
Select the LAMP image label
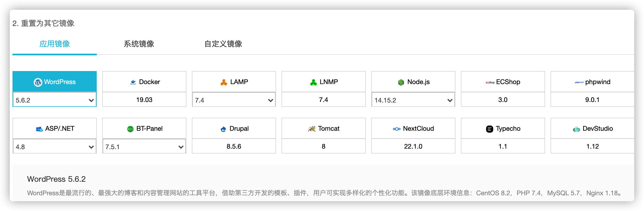[239, 82]
